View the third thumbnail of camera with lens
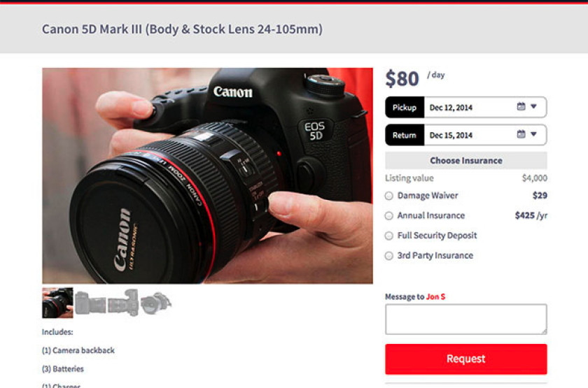Screen dimensions: 588x388 (x=123, y=303)
